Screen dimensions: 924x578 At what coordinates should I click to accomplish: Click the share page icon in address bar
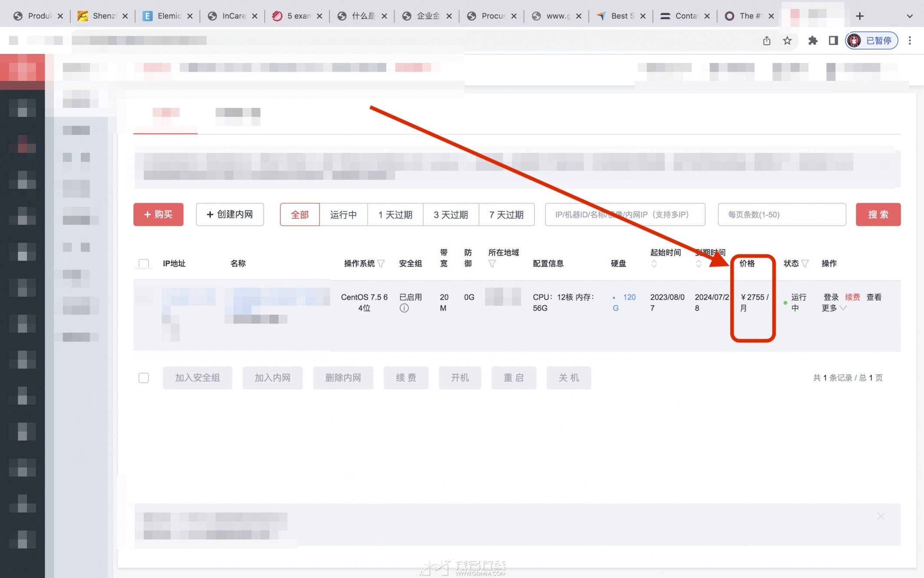coord(767,40)
